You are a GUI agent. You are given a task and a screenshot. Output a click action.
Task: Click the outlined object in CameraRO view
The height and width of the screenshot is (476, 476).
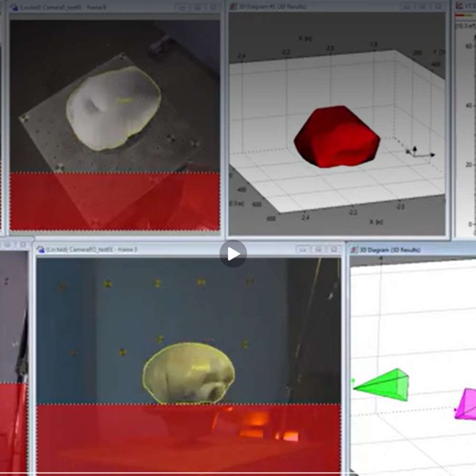[189, 373]
